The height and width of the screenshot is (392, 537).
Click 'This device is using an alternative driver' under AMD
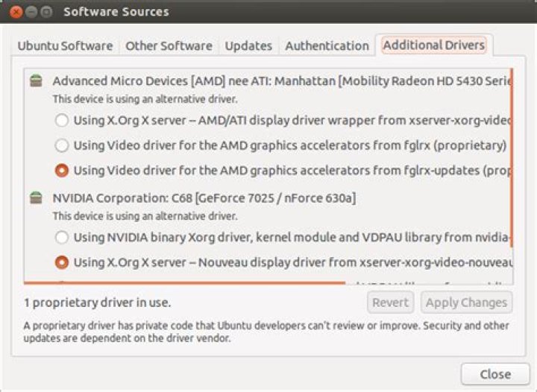tap(145, 99)
